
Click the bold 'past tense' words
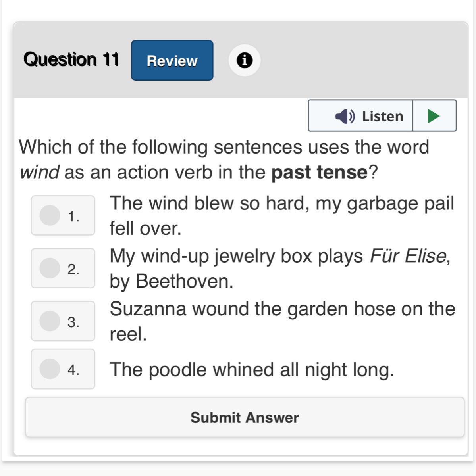pyautogui.click(x=320, y=173)
